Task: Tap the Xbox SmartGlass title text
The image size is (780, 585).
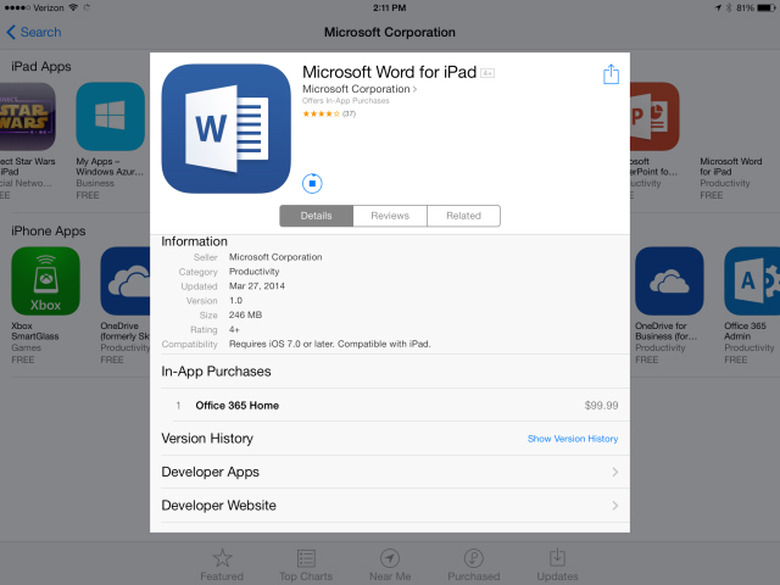Action: [x=35, y=331]
